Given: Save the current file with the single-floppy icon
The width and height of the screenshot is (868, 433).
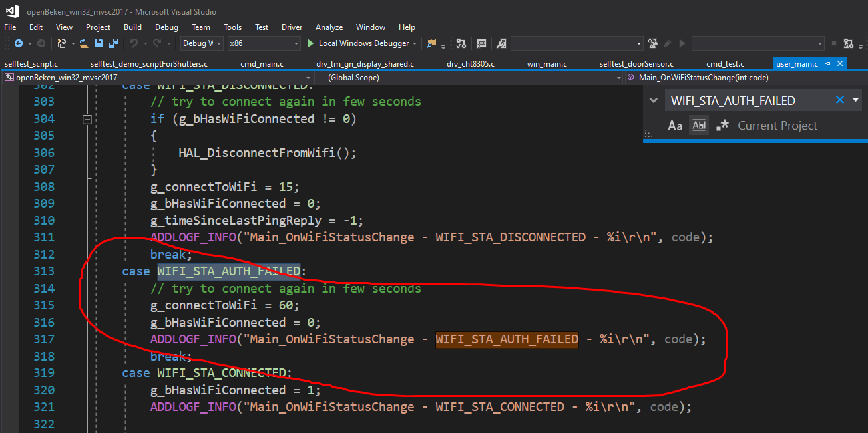Looking at the screenshot, I should [x=99, y=43].
